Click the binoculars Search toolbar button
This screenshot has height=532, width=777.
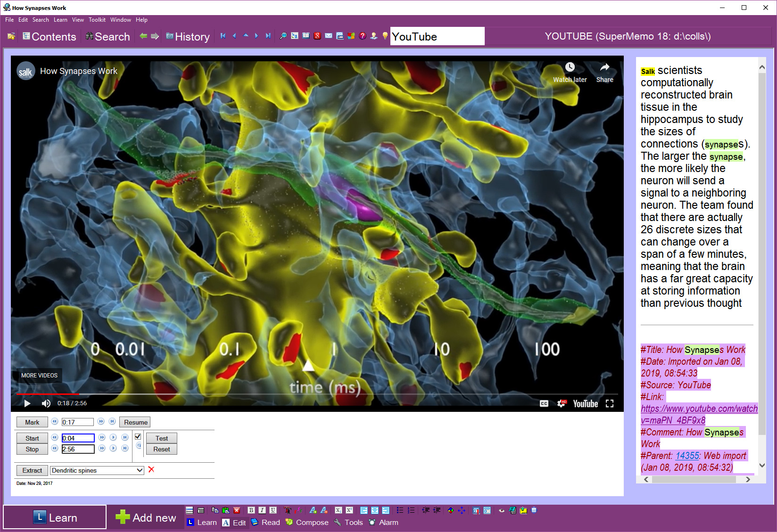pyautogui.click(x=107, y=37)
